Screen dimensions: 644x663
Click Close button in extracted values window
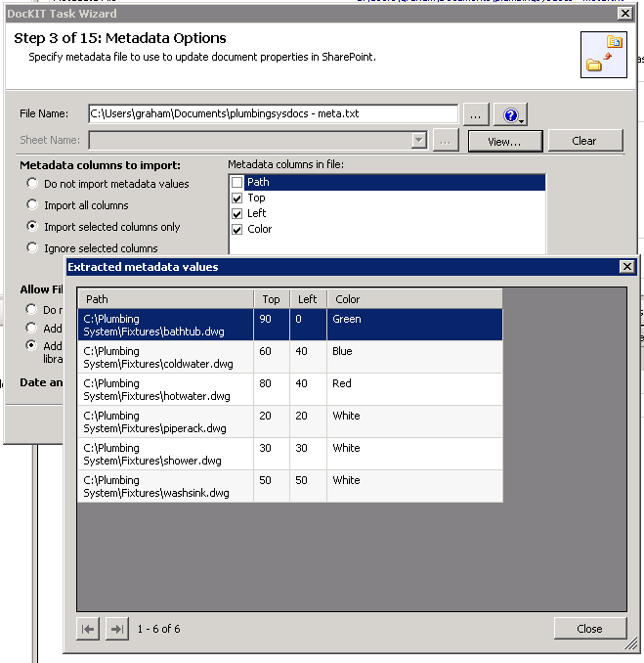(589, 629)
